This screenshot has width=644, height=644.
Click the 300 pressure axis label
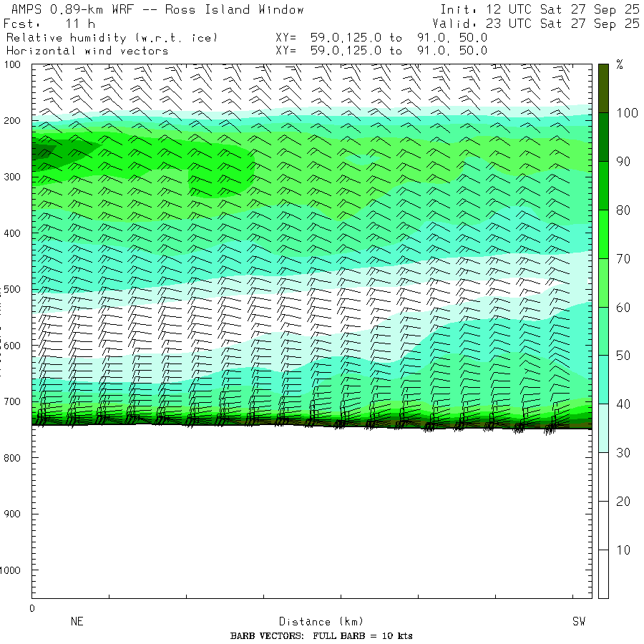tap(12, 177)
